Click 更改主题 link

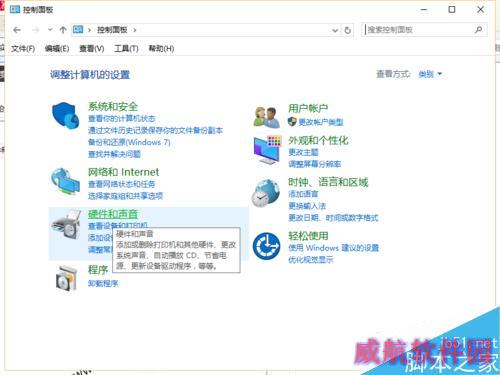(x=303, y=152)
